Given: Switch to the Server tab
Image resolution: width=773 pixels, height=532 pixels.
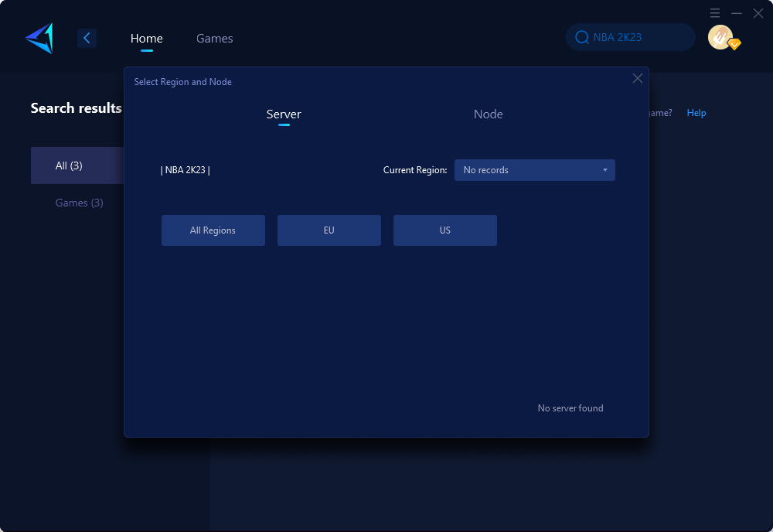Looking at the screenshot, I should pos(284,114).
